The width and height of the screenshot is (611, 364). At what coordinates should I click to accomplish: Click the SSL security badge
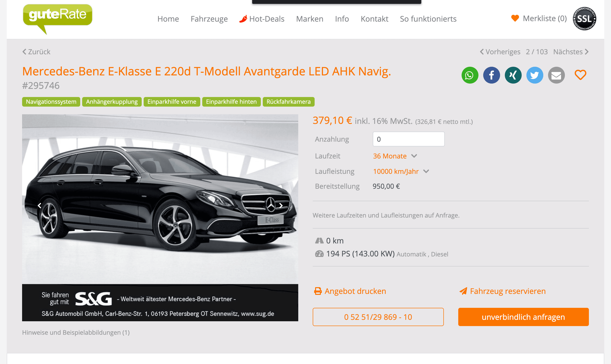coord(584,19)
